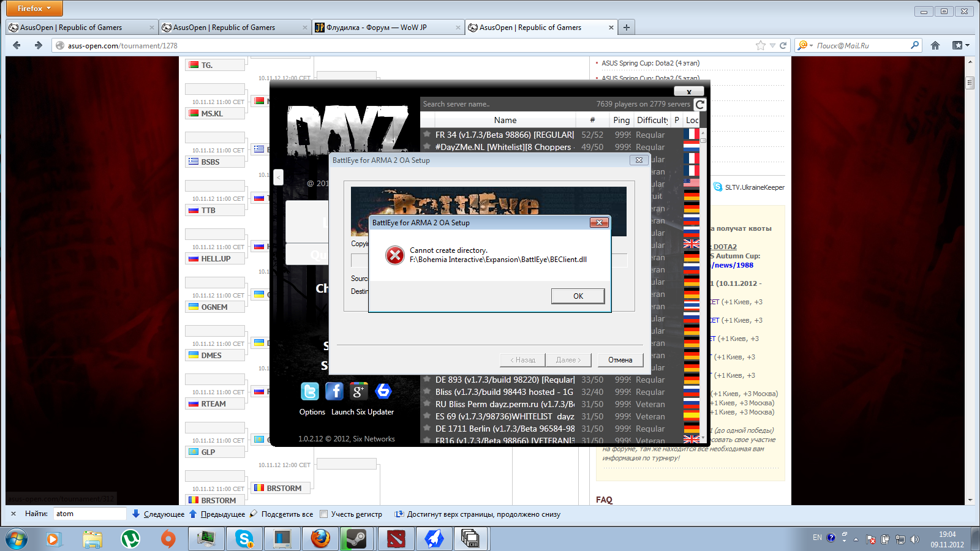Click the Отмена button in setup wizard
The height and width of the screenshot is (551, 980).
click(x=620, y=360)
